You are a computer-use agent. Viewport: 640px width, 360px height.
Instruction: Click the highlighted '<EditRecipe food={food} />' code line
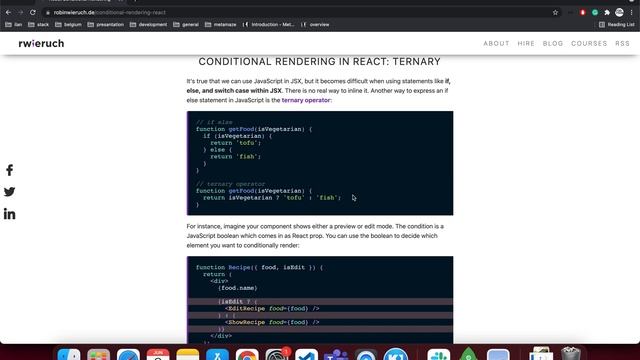272,309
